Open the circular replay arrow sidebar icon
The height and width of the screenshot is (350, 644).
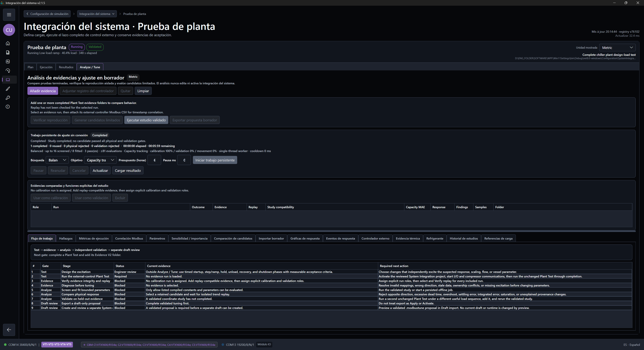(x=8, y=71)
